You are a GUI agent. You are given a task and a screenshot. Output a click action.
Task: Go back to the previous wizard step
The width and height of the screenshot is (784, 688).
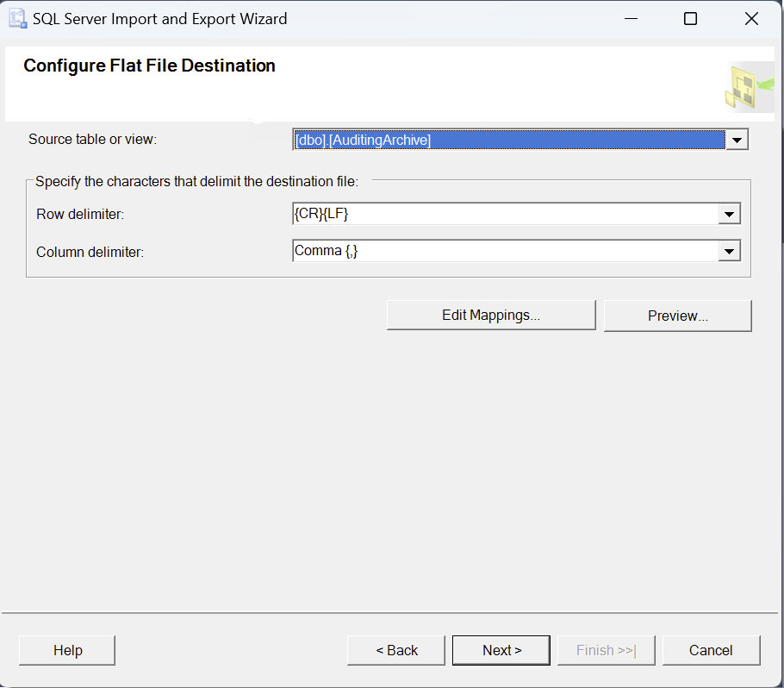tap(396, 650)
